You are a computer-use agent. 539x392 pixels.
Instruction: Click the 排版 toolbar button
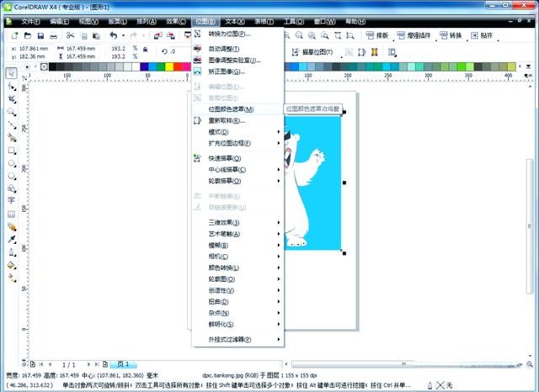[377, 35]
